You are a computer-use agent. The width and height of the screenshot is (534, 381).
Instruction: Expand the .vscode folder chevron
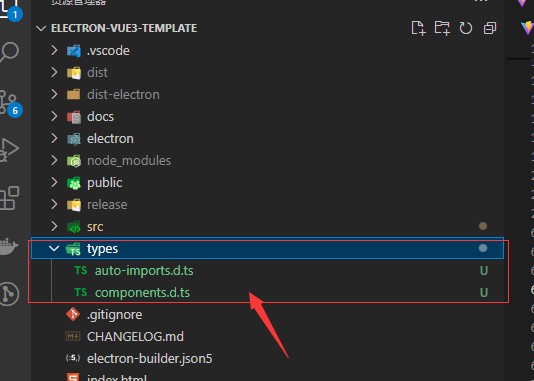coord(54,50)
